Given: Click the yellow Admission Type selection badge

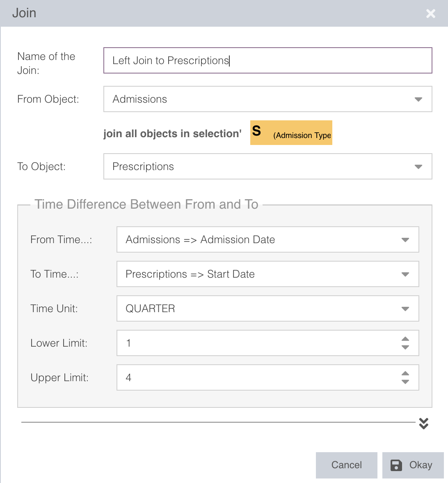Looking at the screenshot, I should 291,133.
